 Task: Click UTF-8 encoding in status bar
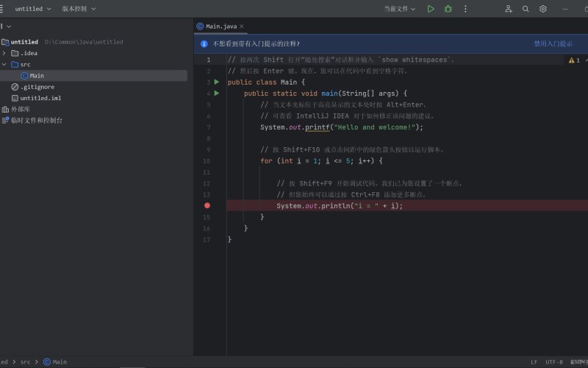pos(554,362)
